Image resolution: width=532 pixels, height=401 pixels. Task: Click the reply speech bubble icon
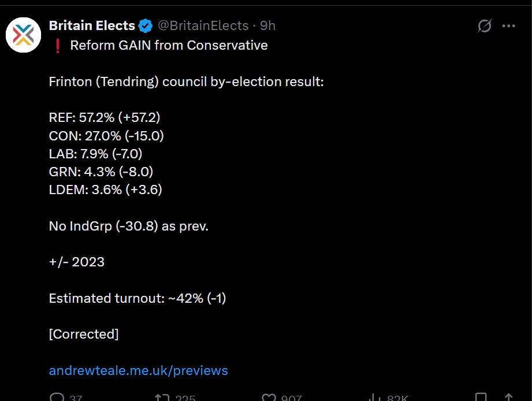pyautogui.click(x=57, y=397)
